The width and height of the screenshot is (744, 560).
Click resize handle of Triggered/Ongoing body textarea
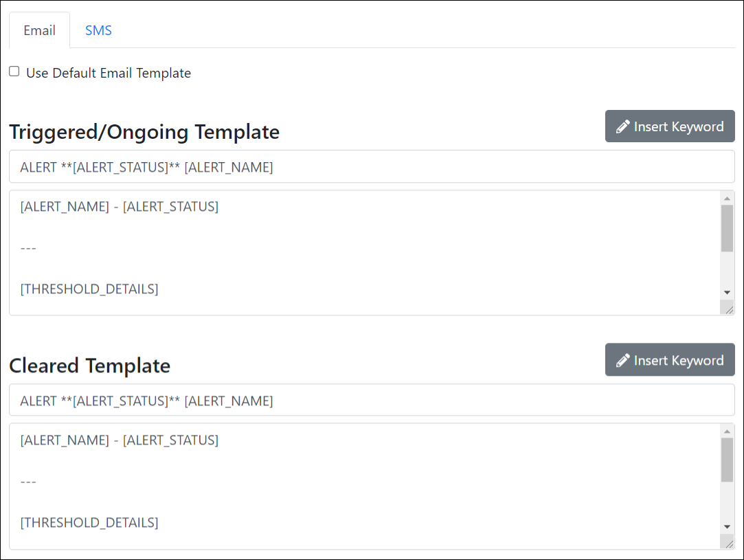click(x=729, y=310)
